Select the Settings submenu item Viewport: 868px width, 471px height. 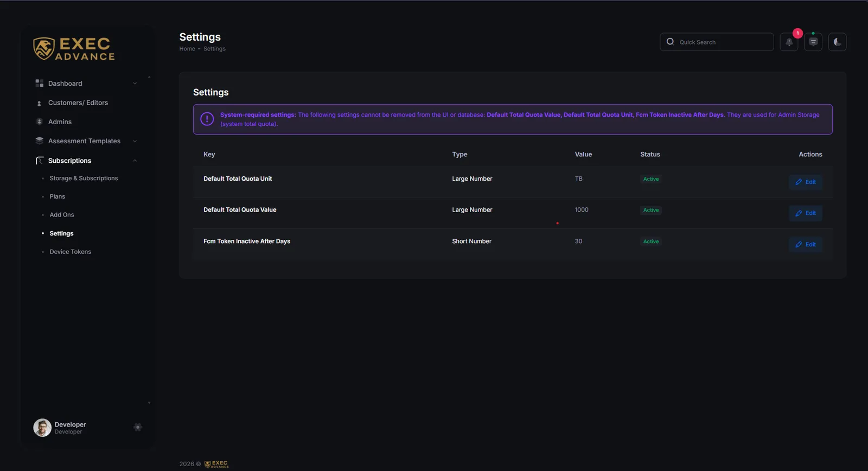61,233
